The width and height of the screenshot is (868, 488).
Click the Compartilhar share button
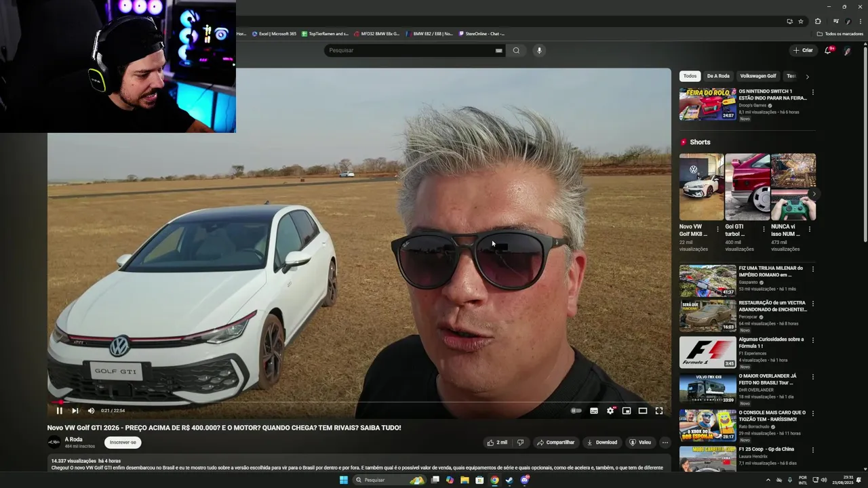coord(555,443)
